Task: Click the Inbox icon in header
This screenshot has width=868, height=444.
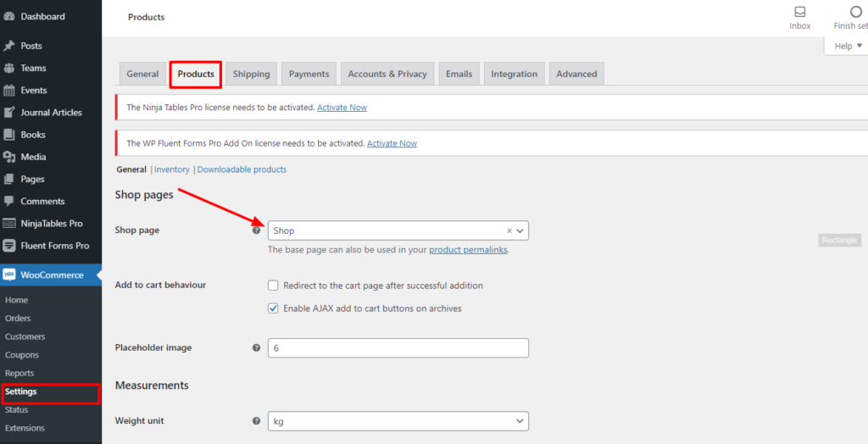Action: pyautogui.click(x=799, y=12)
